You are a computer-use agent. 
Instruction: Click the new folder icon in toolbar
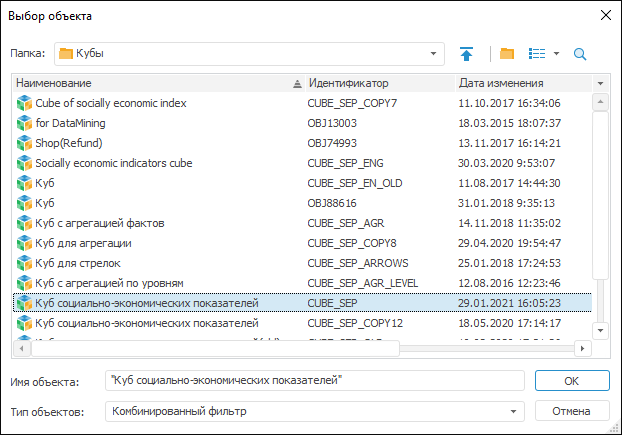(x=506, y=53)
